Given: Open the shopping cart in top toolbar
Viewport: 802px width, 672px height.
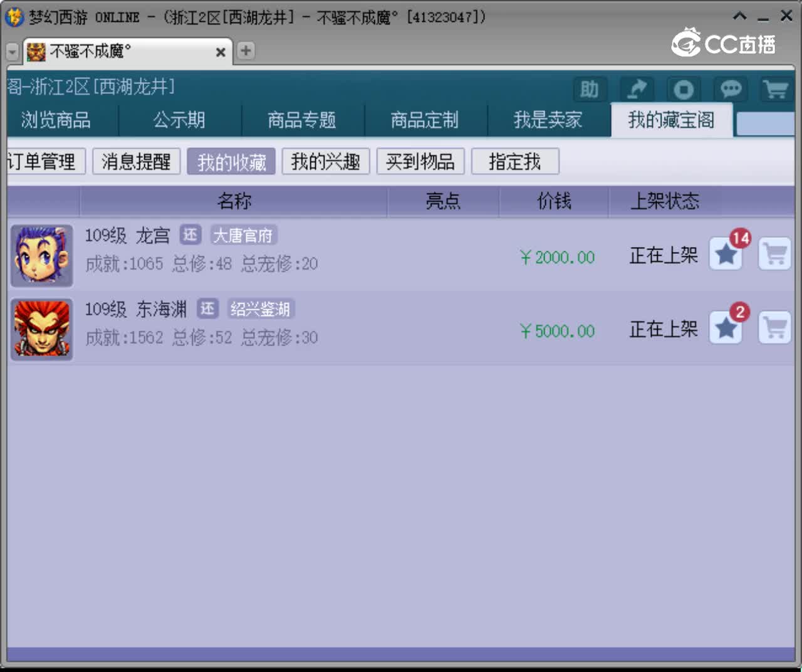Looking at the screenshot, I should coord(776,90).
